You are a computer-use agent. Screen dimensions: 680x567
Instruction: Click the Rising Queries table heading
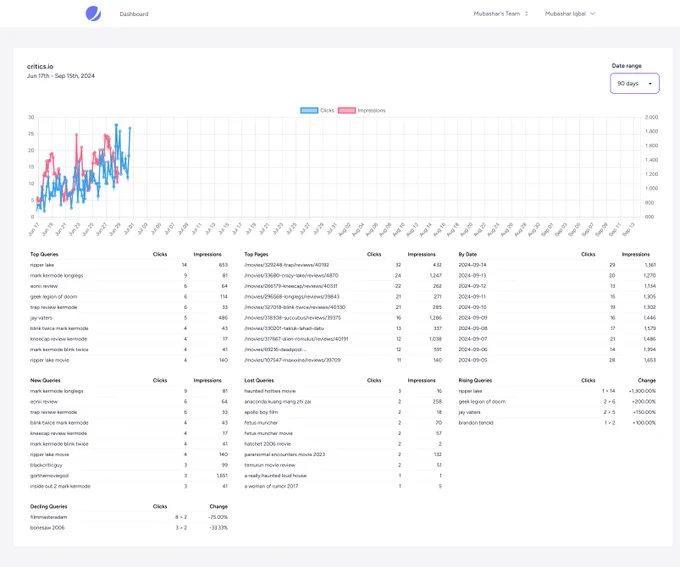click(x=475, y=380)
